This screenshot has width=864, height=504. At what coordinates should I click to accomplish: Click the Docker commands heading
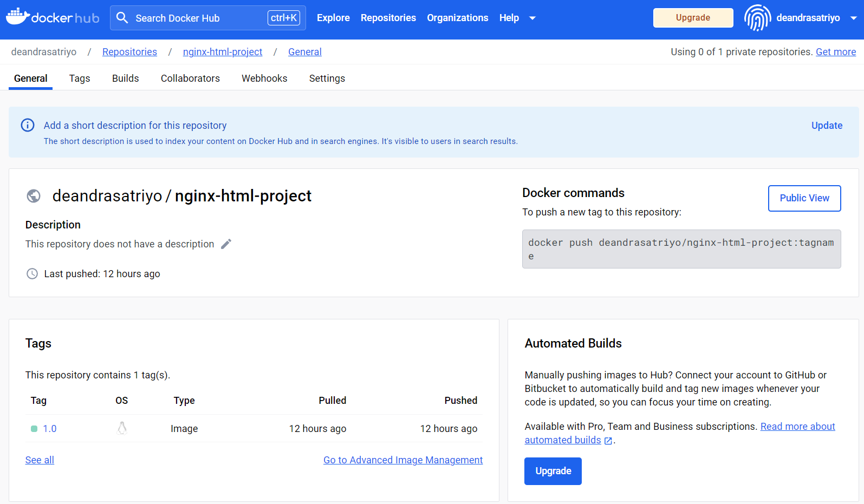click(x=573, y=193)
